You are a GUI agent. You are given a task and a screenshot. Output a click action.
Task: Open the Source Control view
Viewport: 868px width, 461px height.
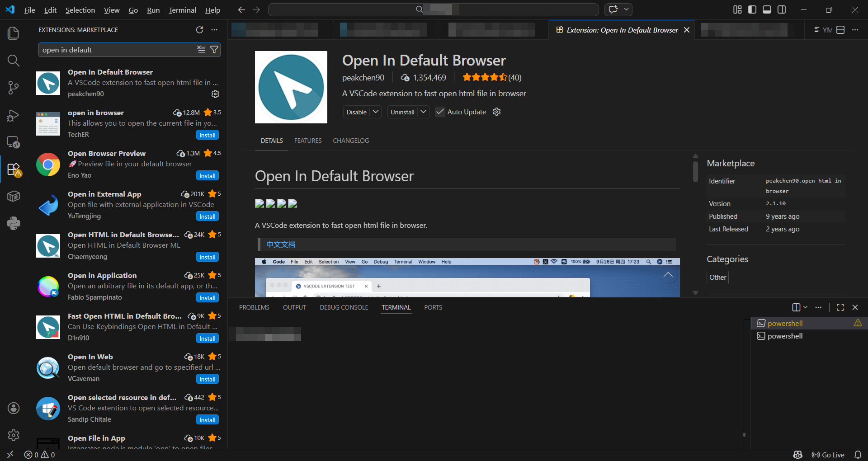(14, 88)
